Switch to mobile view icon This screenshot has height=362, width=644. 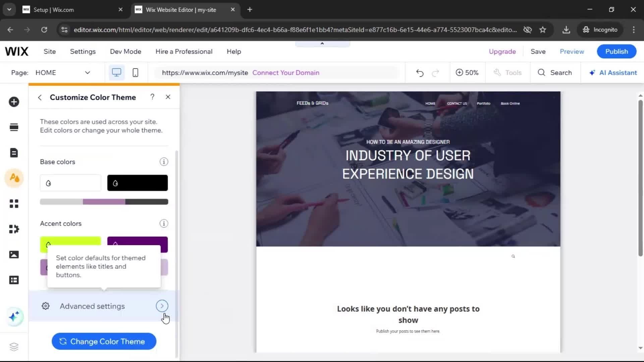click(x=135, y=73)
